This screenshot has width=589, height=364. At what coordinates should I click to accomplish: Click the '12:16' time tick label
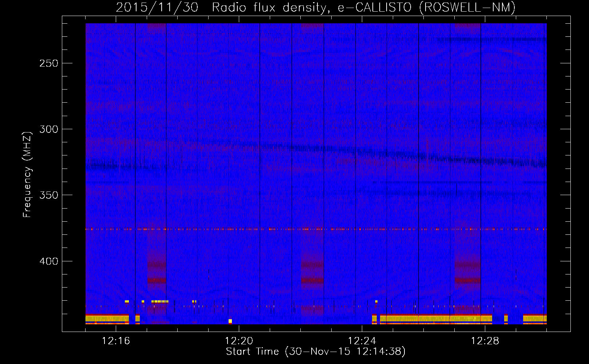point(116,341)
